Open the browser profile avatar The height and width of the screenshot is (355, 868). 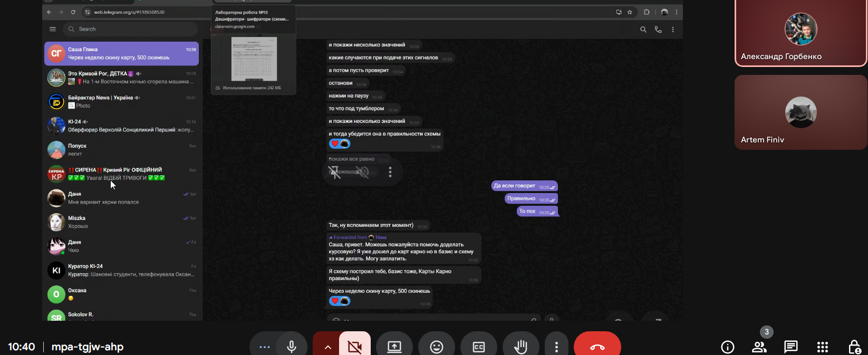(664, 12)
